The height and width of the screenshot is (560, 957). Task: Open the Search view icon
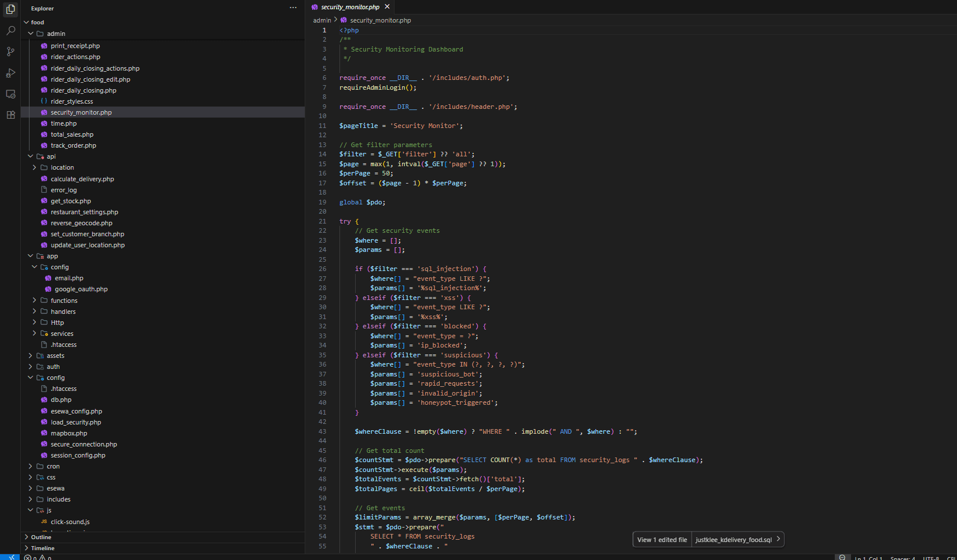[x=10, y=30]
